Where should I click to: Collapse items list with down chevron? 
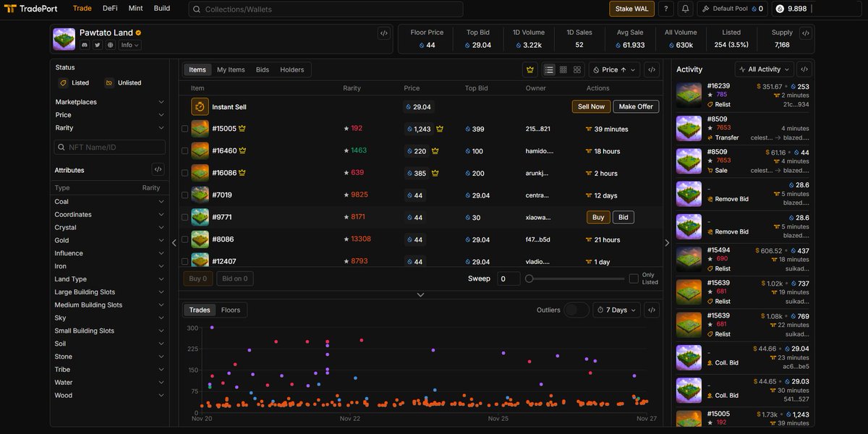click(420, 294)
